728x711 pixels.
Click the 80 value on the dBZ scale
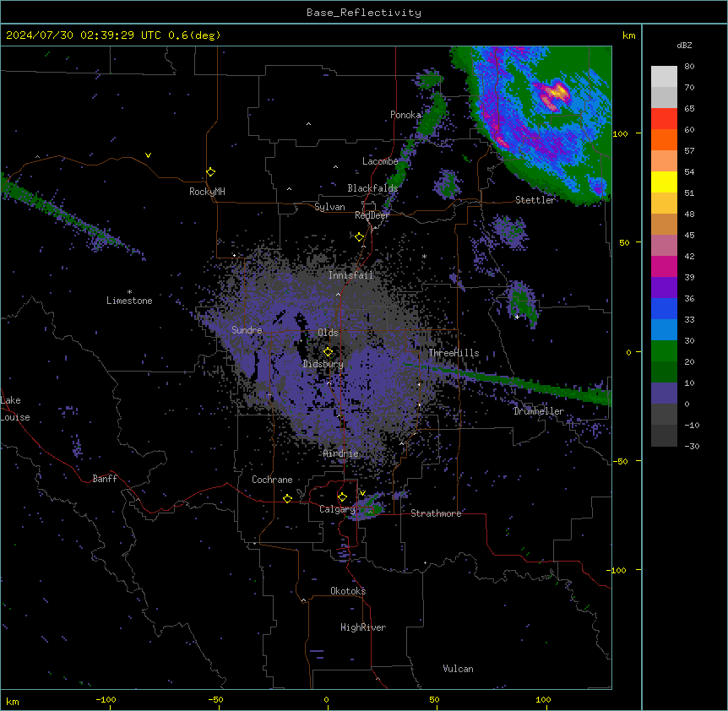point(689,67)
